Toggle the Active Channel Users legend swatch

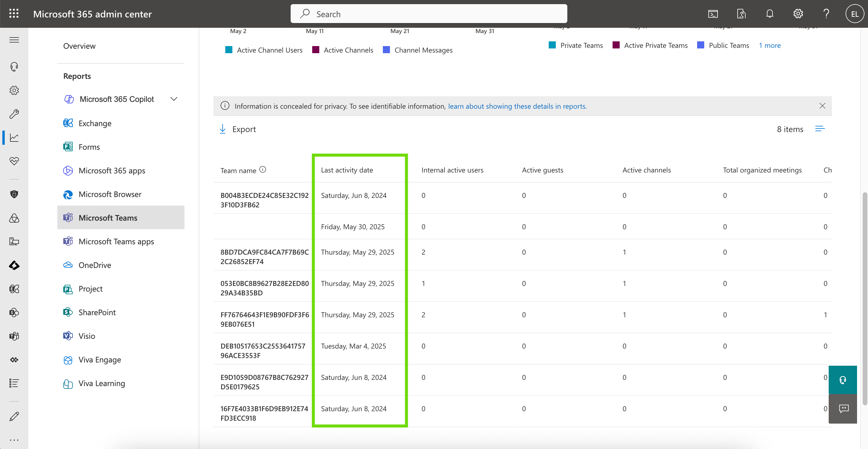tap(229, 50)
